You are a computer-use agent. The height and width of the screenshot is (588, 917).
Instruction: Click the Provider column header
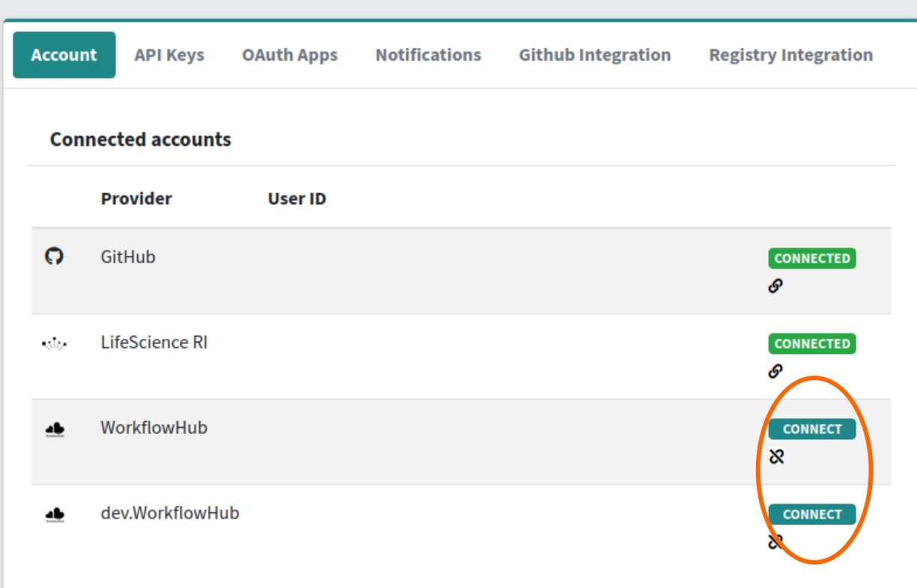click(136, 198)
